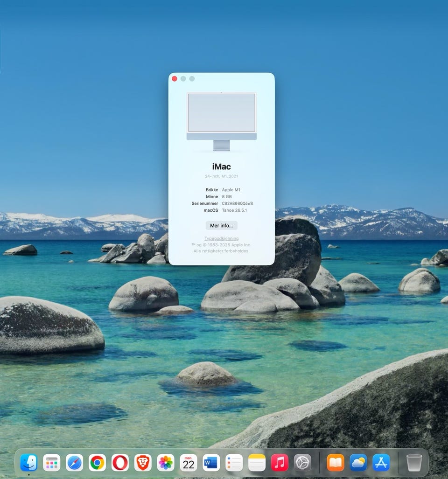Open the App Store from the Dock

pyautogui.click(x=381, y=463)
